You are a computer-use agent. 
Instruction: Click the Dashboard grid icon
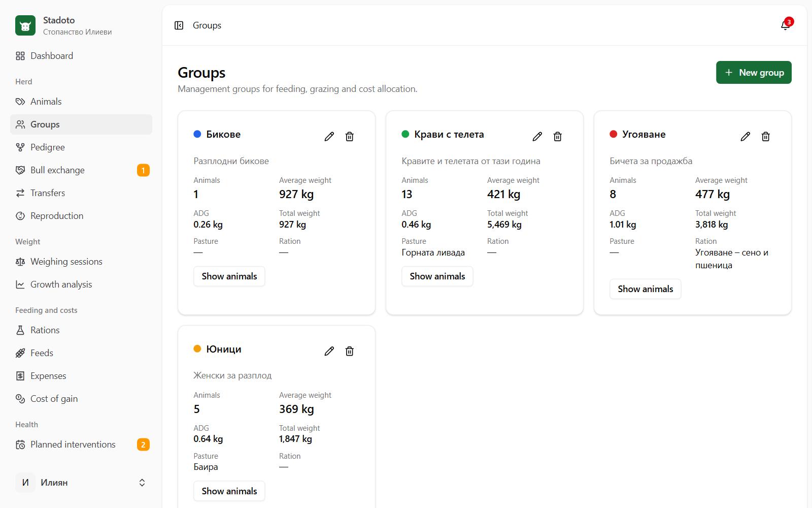pos(20,56)
